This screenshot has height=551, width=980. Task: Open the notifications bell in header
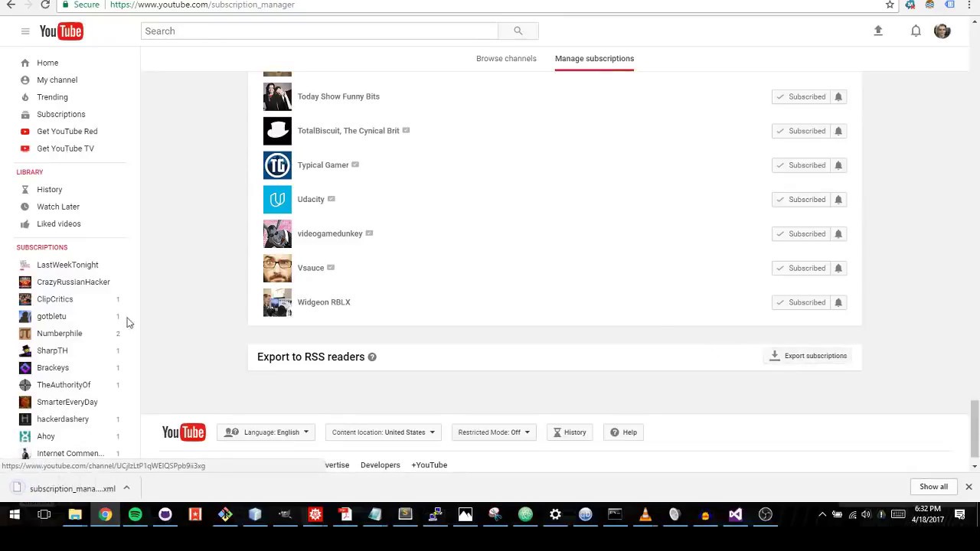(916, 31)
